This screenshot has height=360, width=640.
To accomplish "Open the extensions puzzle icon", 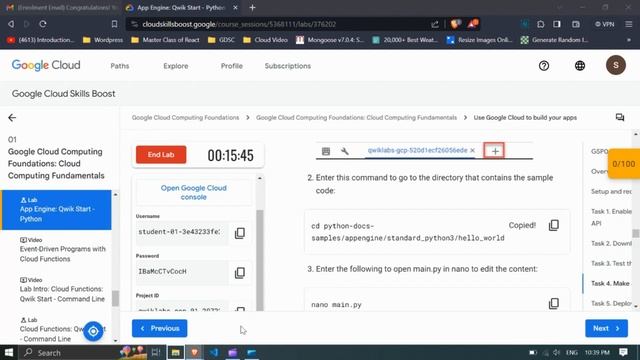I will (x=540, y=24).
